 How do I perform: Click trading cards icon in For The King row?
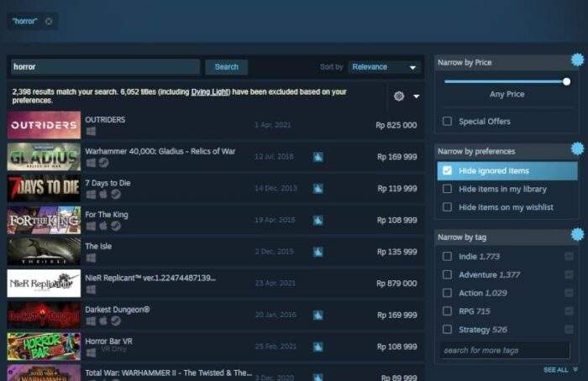coord(318,220)
